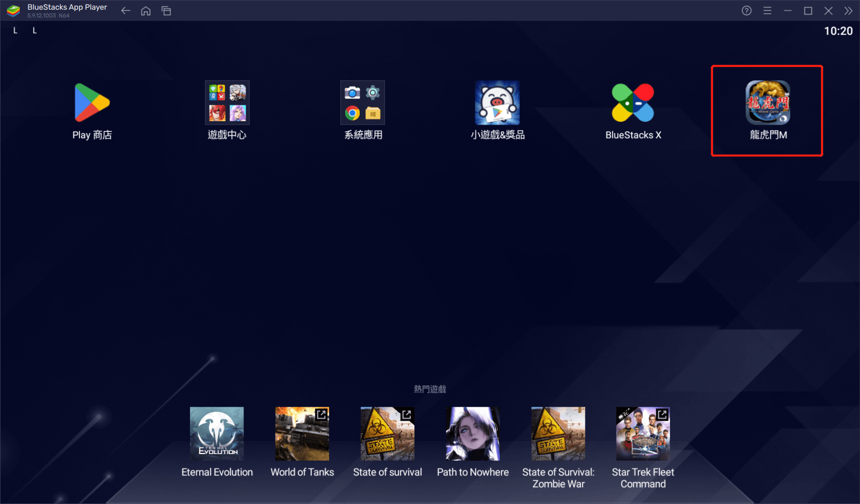The height and width of the screenshot is (504, 860).
Task: Open Star Trek Fleet Command tile
Action: (643, 434)
